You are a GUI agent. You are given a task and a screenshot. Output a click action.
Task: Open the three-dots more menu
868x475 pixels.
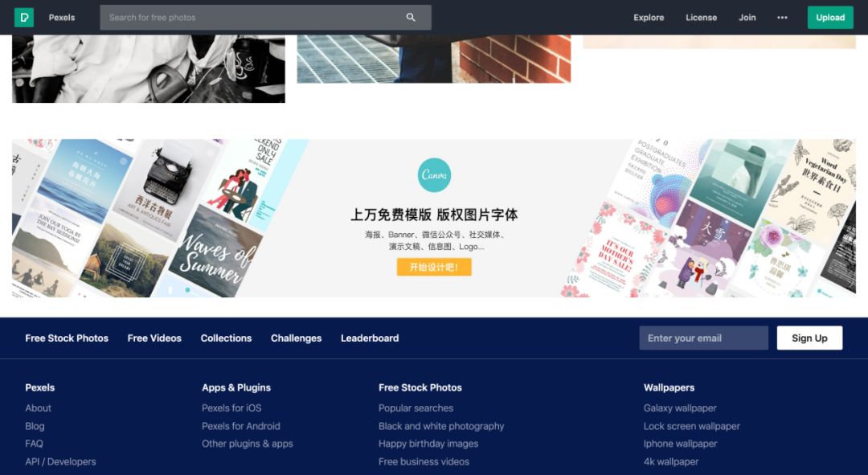(x=782, y=18)
